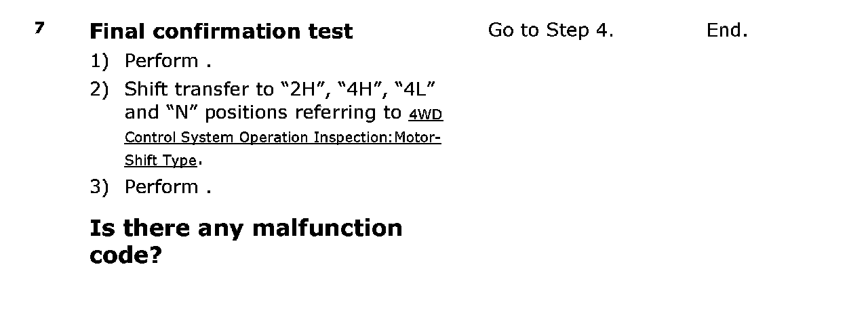
Task: Click the word "code?" in the question
Action: pyautogui.click(x=125, y=255)
